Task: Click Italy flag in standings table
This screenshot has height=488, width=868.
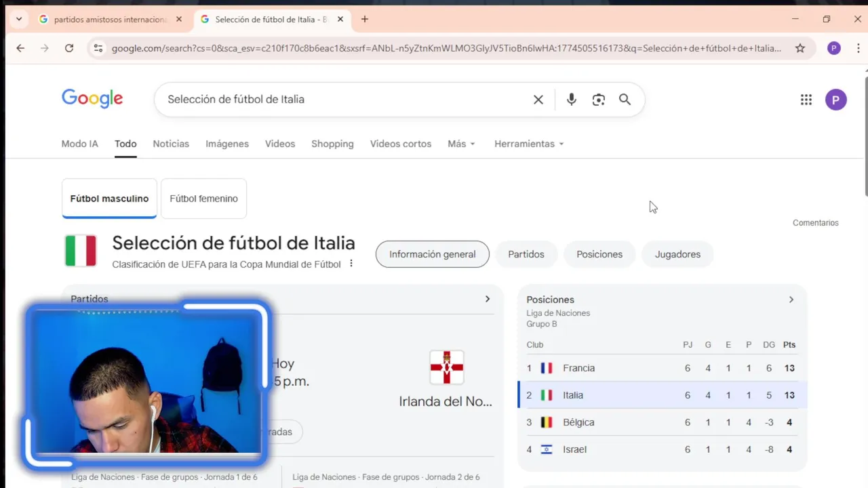Action: [x=547, y=395]
